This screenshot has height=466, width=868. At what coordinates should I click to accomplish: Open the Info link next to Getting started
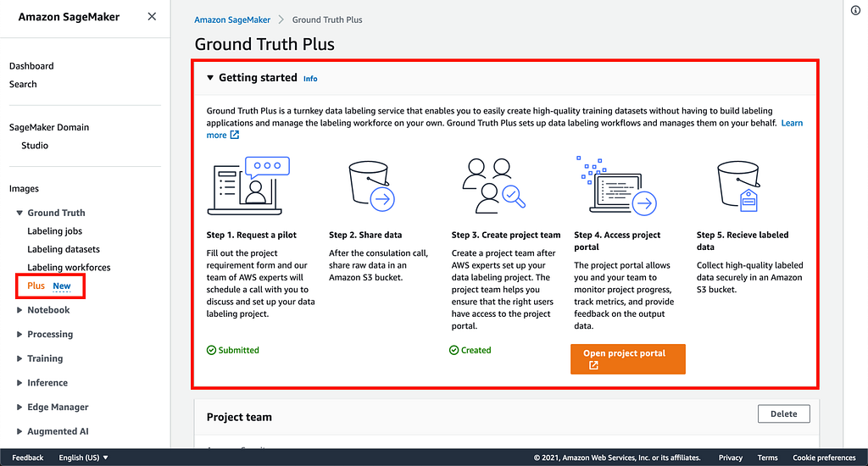point(310,79)
